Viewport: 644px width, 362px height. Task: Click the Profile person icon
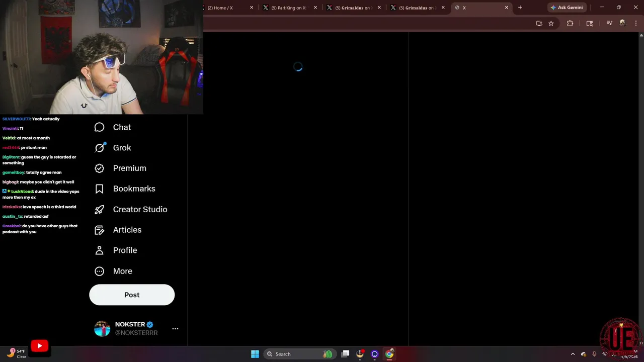click(100, 250)
